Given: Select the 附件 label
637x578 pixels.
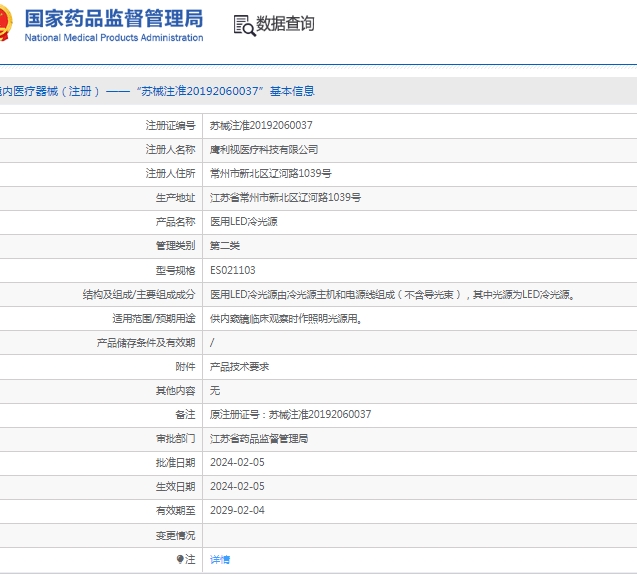Looking at the screenshot, I should [x=185, y=367].
